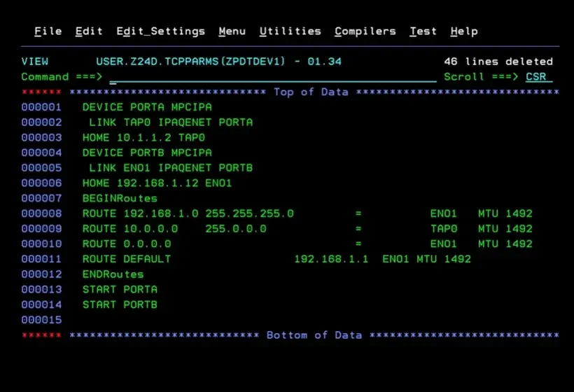Click line number 000012
Image resolution: width=574 pixels, height=392 pixels.
point(41,274)
